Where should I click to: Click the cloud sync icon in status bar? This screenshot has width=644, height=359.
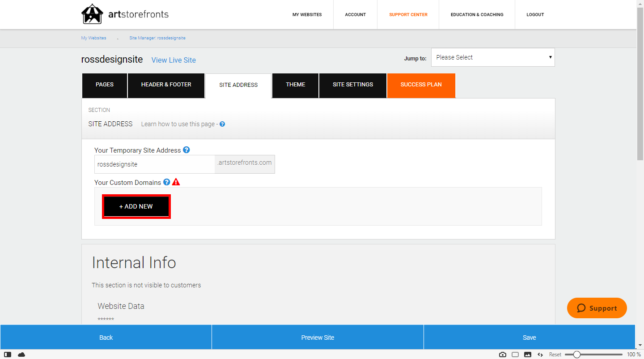click(21, 355)
